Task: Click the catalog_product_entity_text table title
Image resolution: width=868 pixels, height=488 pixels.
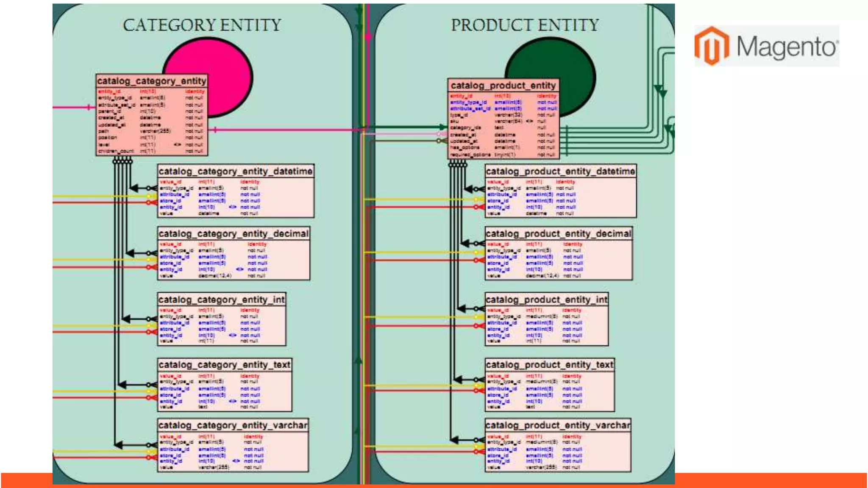Action: pyautogui.click(x=549, y=365)
